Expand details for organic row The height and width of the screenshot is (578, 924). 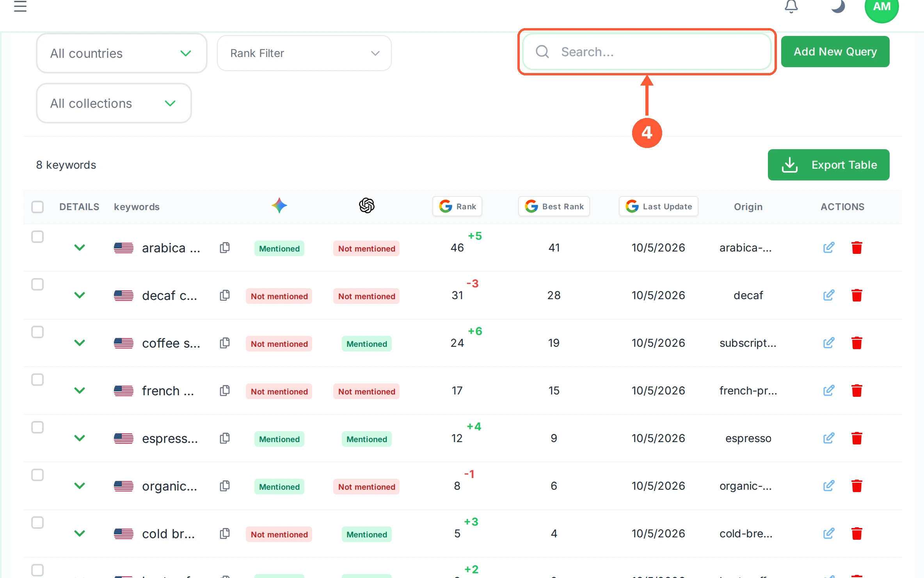(x=80, y=486)
